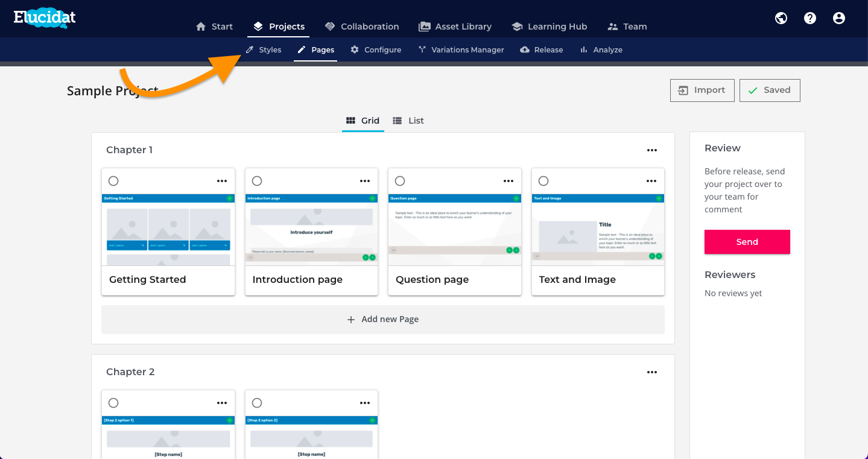868x459 pixels.
Task: Open Question page options menu
Action: click(508, 181)
